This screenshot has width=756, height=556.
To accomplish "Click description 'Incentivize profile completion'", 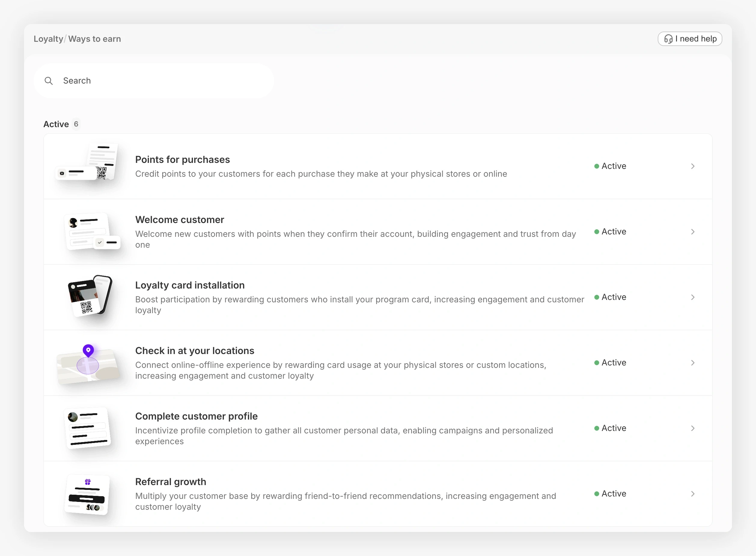I will tap(344, 436).
